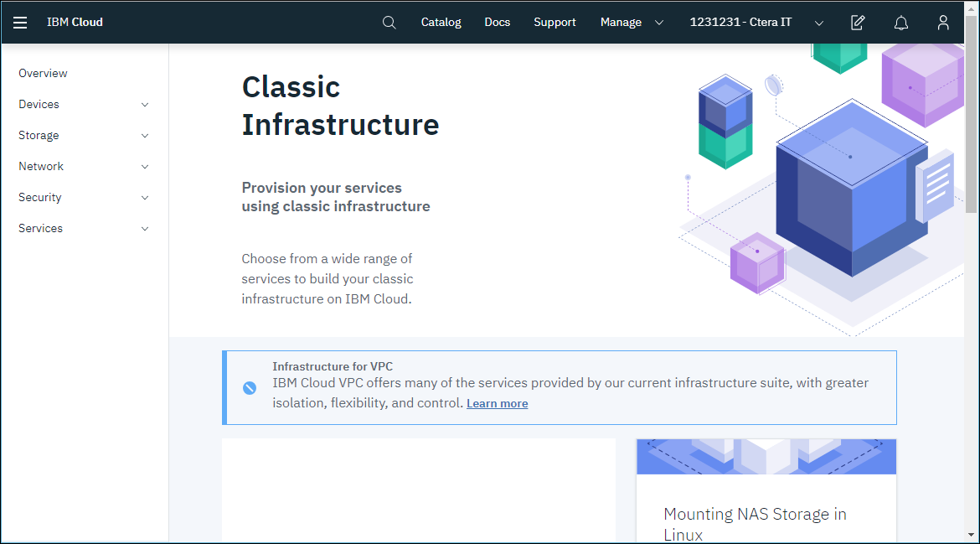Open the hamburger navigation menu

coord(20,23)
